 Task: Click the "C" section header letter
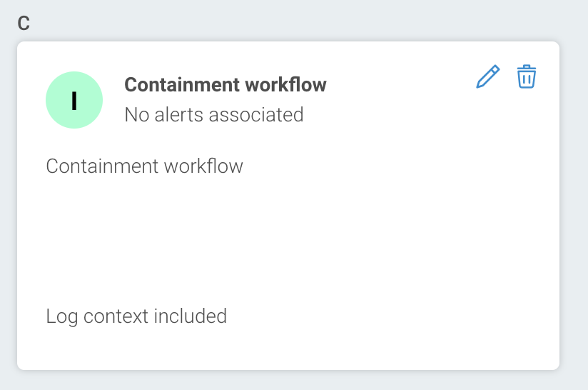pyautogui.click(x=24, y=22)
